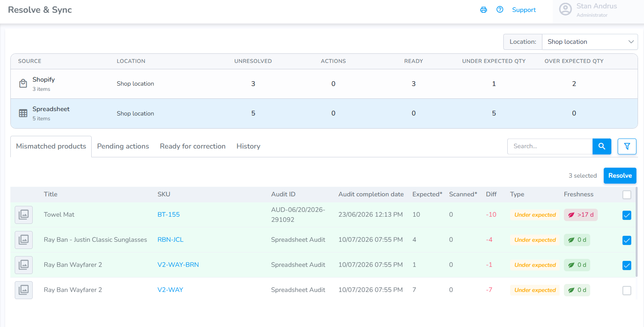Focus the Search input field
644x327 pixels.
tap(550, 146)
